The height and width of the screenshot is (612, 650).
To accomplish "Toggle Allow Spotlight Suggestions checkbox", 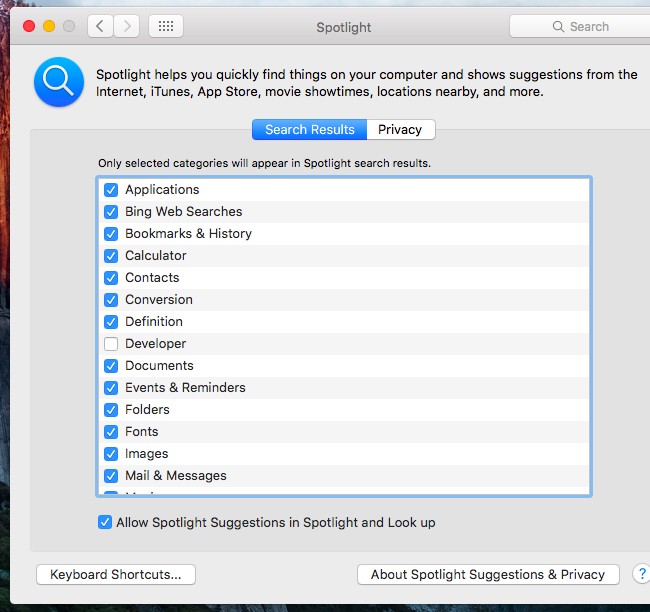I will 105,522.
